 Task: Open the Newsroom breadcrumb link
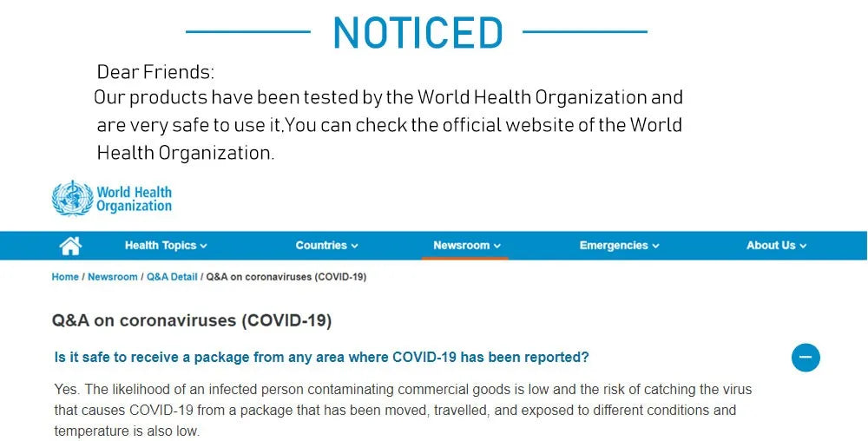point(112,277)
